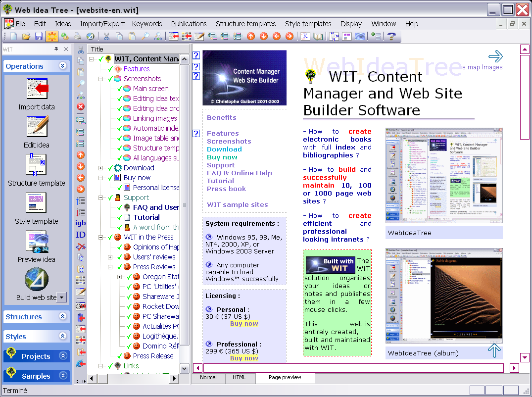Click the tree panel scroll down arrow

coord(184,368)
